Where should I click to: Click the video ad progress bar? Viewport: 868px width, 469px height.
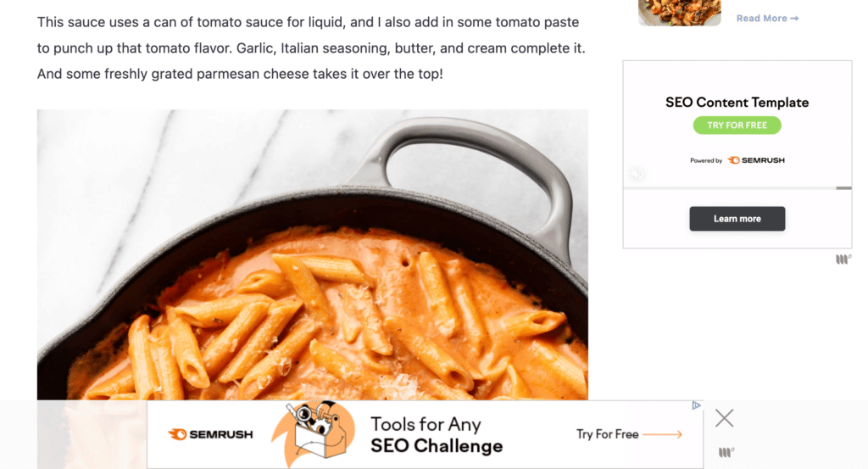737,188
